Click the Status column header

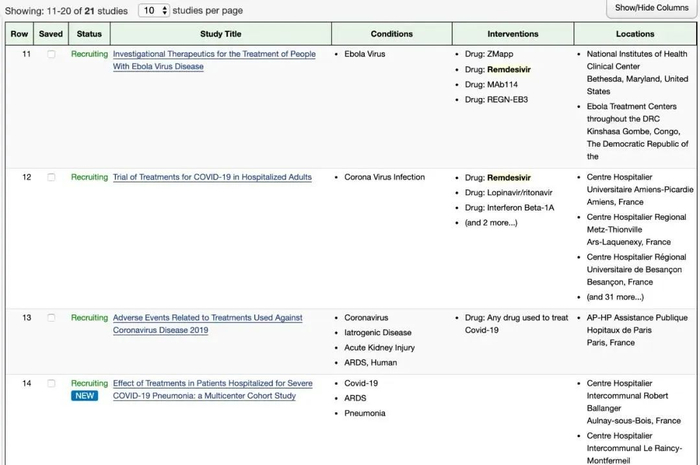tap(89, 34)
